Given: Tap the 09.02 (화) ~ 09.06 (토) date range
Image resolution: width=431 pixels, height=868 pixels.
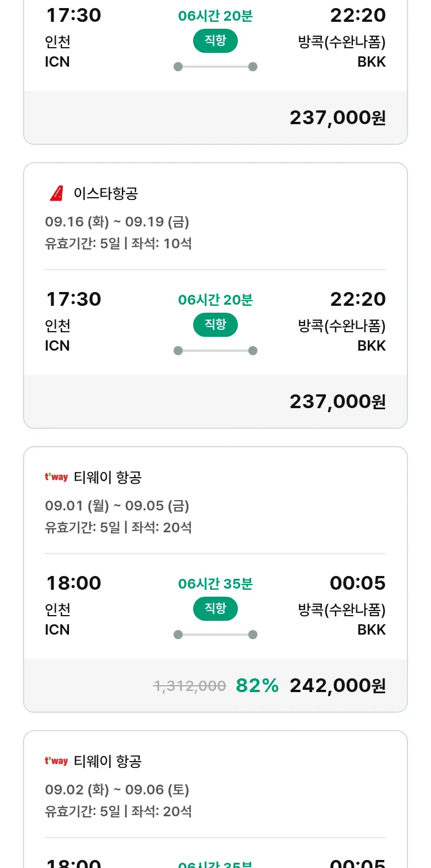Looking at the screenshot, I should point(117,790).
